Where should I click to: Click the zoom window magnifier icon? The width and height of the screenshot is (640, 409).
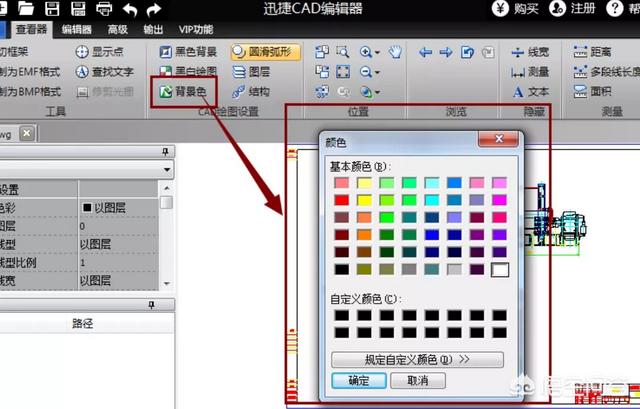[342, 52]
